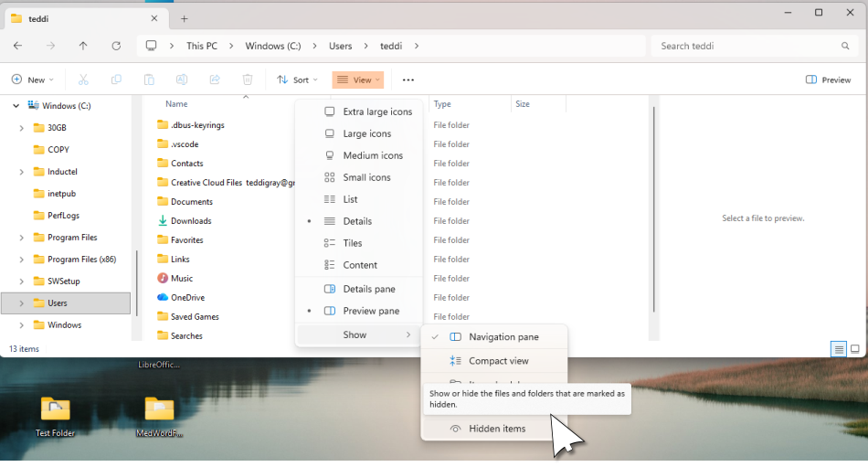
Task: Choose the Tiles layout option
Action: point(352,243)
